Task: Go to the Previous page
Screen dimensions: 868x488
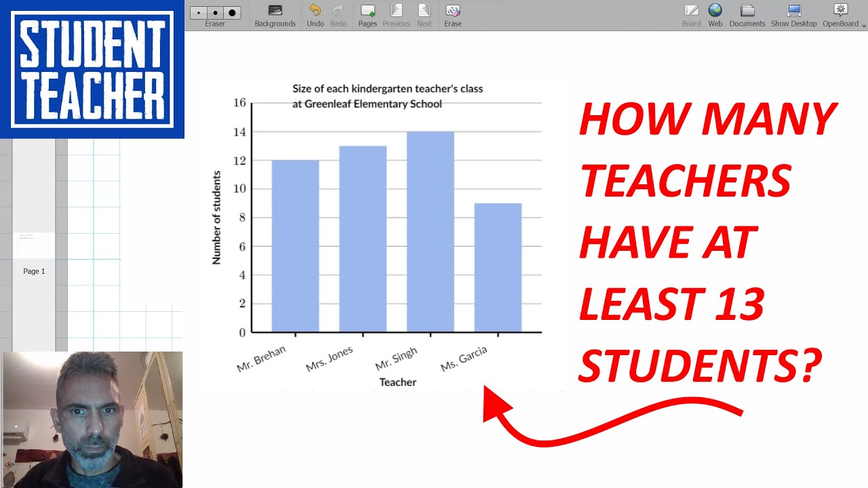Action: 396,16
